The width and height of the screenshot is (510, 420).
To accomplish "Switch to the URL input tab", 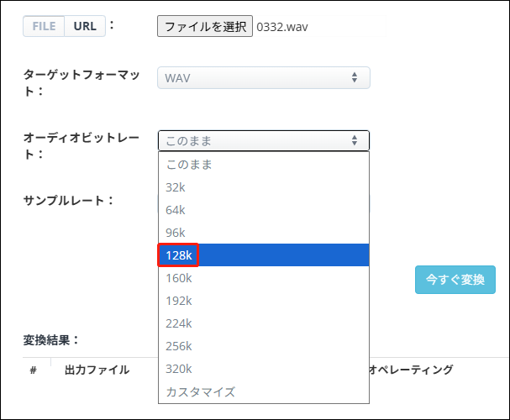I will pyautogui.click(x=84, y=26).
